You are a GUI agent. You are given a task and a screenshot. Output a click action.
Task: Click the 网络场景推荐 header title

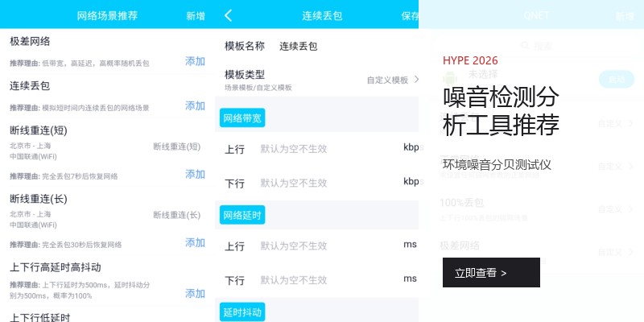[107, 16]
